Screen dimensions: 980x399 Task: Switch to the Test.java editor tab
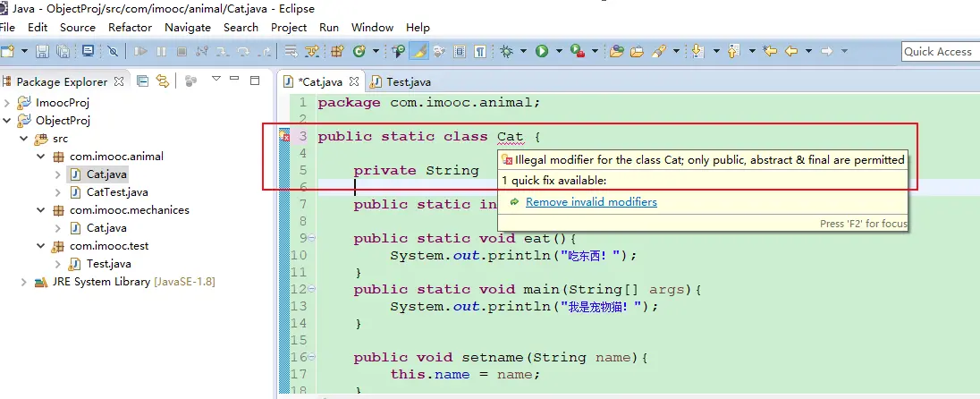click(x=408, y=81)
